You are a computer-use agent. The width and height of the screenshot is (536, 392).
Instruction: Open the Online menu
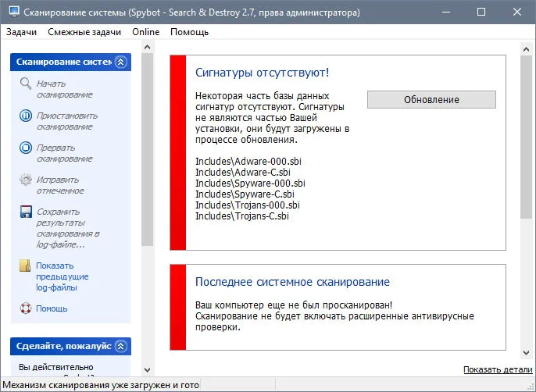pos(146,32)
